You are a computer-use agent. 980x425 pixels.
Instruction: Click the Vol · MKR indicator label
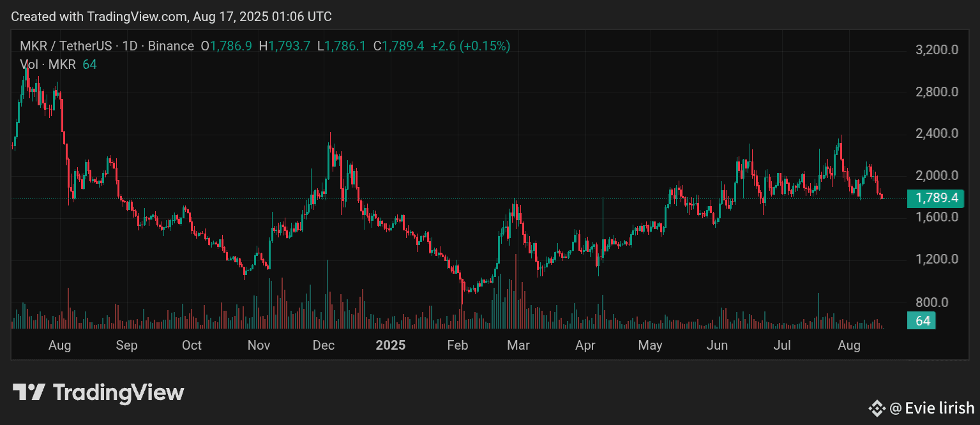[48, 64]
